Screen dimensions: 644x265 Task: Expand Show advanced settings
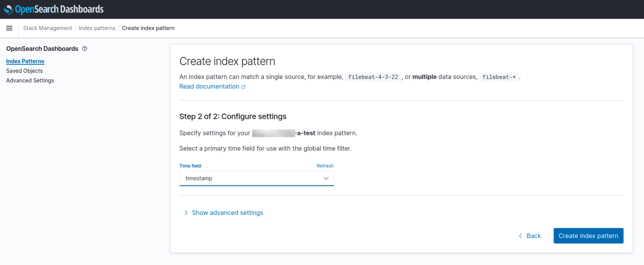coord(227,213)
